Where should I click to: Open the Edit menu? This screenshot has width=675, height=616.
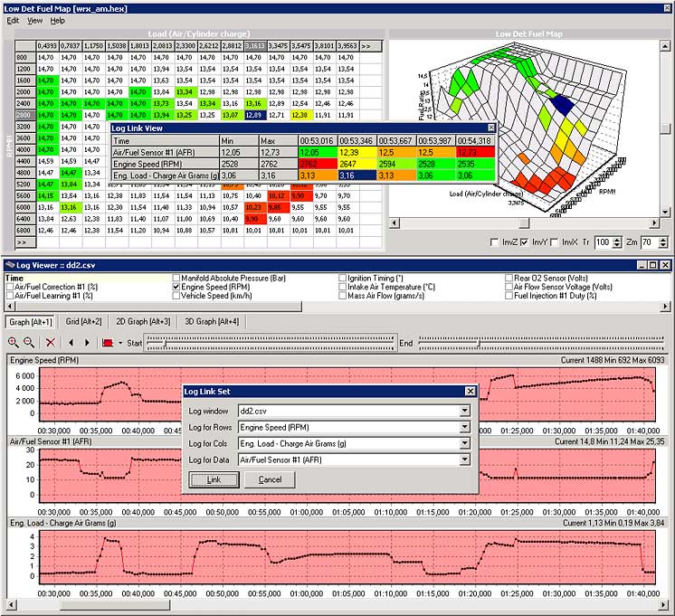pos(13,20)
